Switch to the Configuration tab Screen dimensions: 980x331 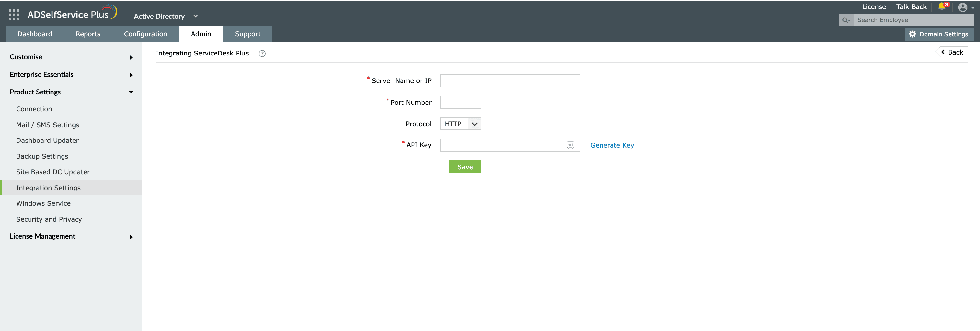(145, 34)
